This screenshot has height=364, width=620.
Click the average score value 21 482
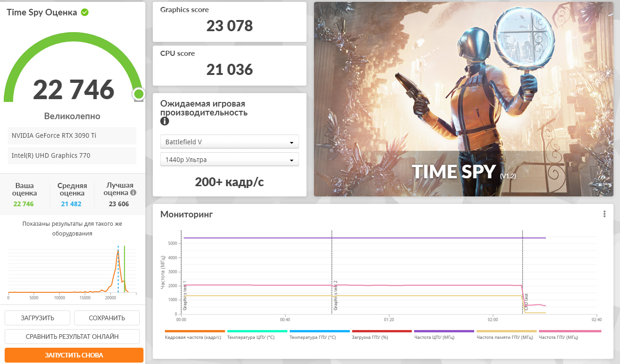coord(72,204)
